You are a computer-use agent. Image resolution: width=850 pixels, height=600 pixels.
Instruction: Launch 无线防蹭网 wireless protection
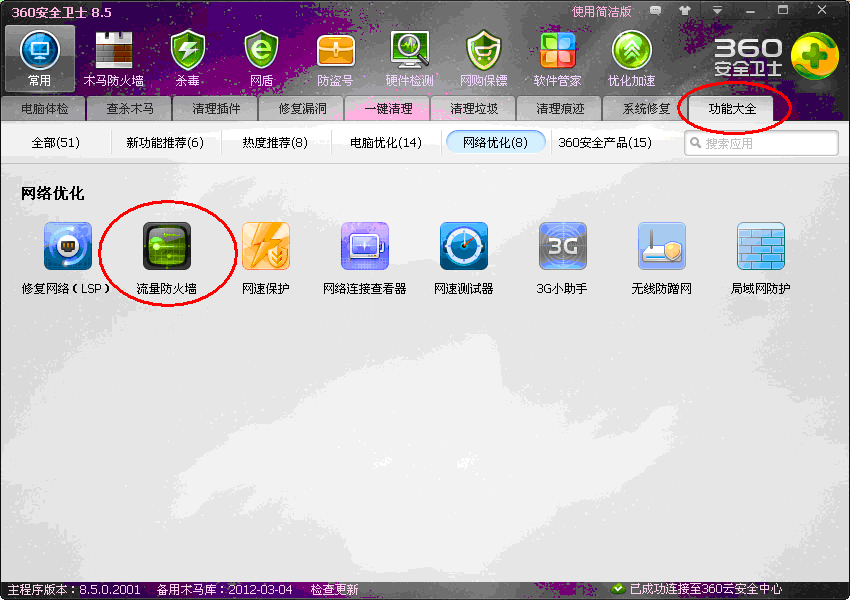click(661, 259)
